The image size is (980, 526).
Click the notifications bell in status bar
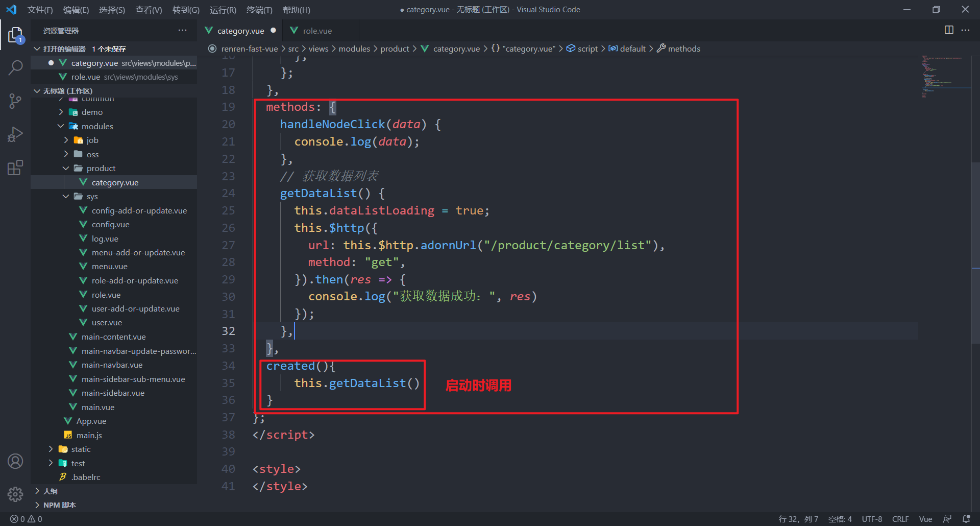coord(966,519)
